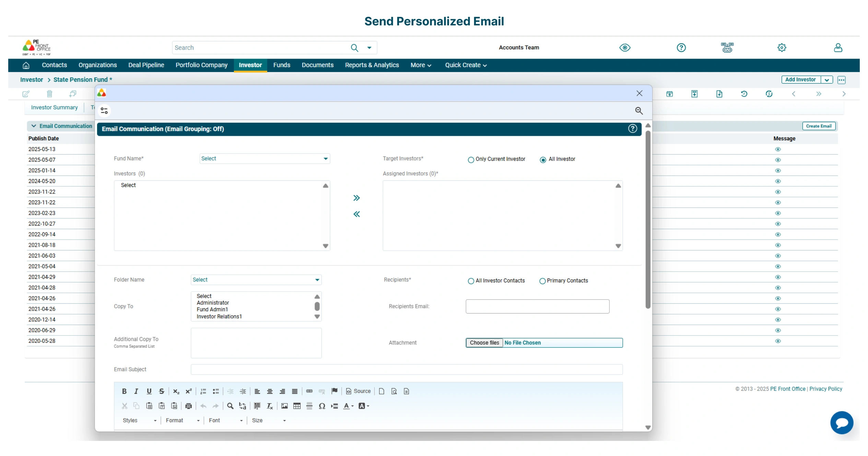868x456 pixels.
Task: Open Portfolio Company menu
Action: tap(201, 65)
